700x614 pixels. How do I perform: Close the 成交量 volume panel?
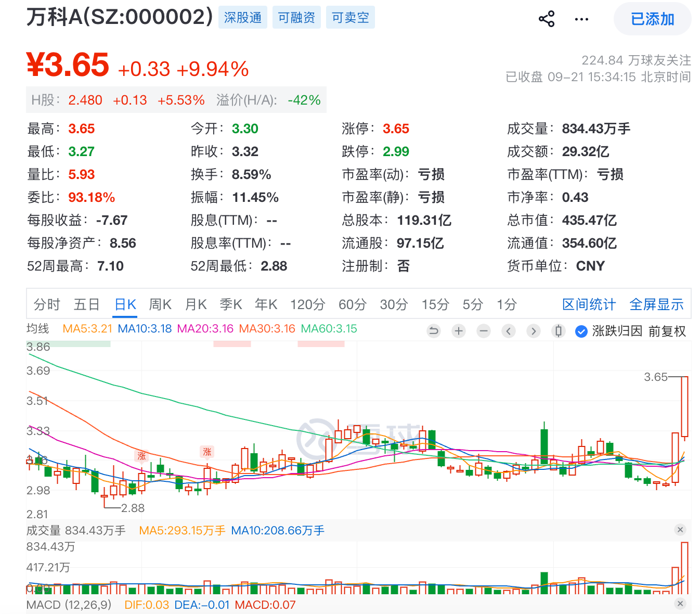click(x=680, y=530)
